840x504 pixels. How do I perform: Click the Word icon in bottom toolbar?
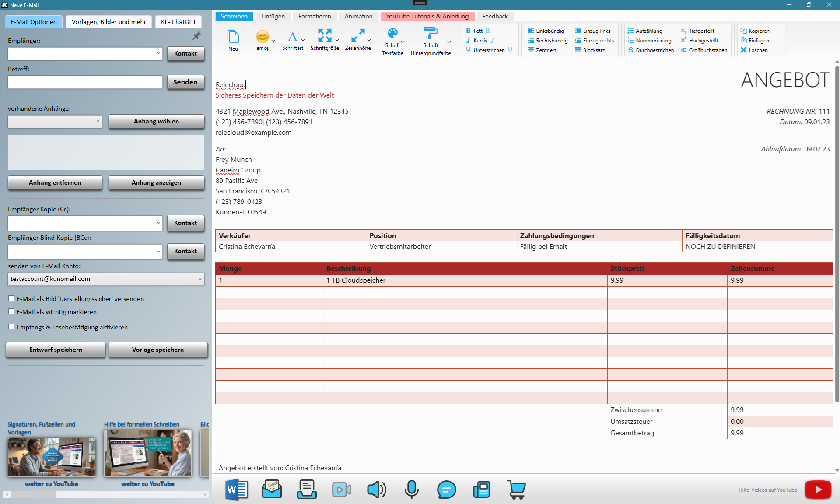point(237,490)
